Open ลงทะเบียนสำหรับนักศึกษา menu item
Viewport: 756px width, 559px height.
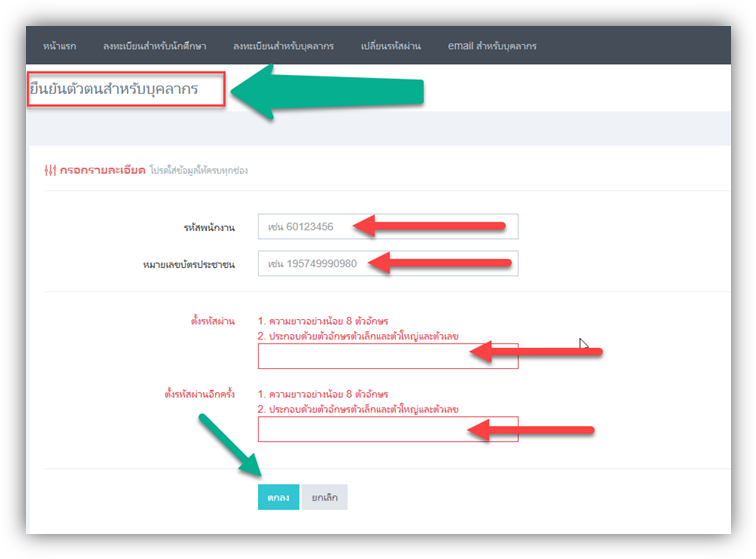(x=157, y=46)
